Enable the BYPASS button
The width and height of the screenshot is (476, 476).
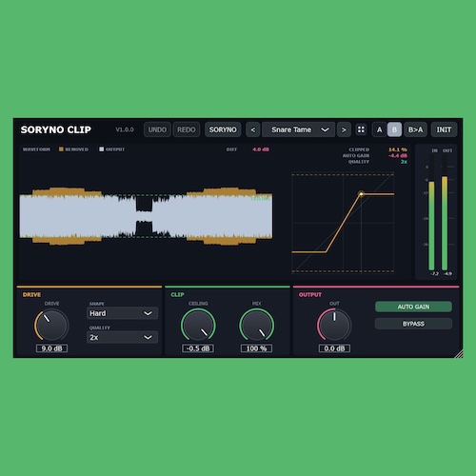(x=413, y=324)
